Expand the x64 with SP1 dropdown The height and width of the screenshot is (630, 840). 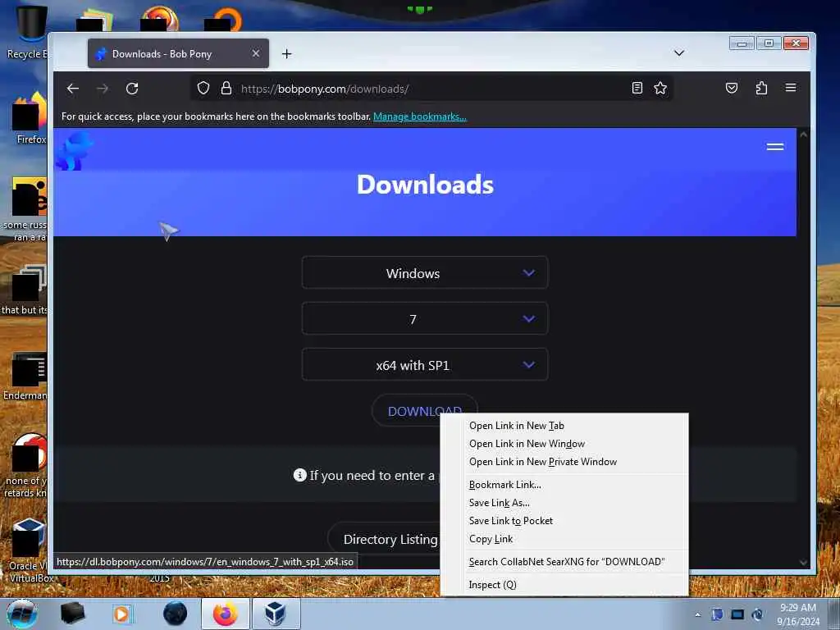(x=425, y=365)
